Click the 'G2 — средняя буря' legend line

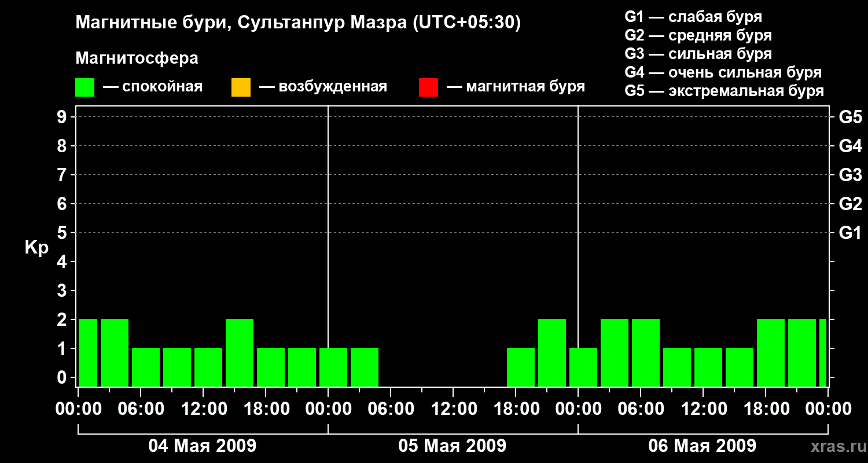(x=698, y=35)
